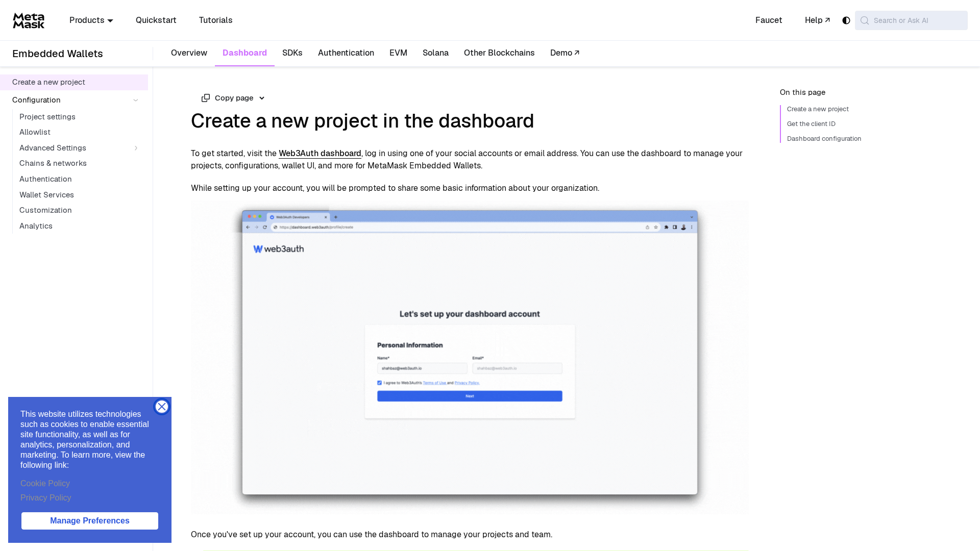
Task: Open the Solana tab
Action: point(435,53)
